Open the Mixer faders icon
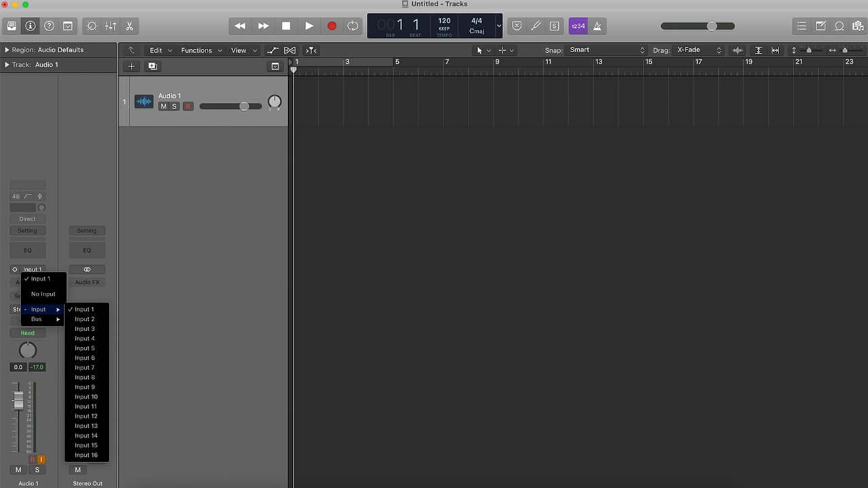 tap(111, 26)
